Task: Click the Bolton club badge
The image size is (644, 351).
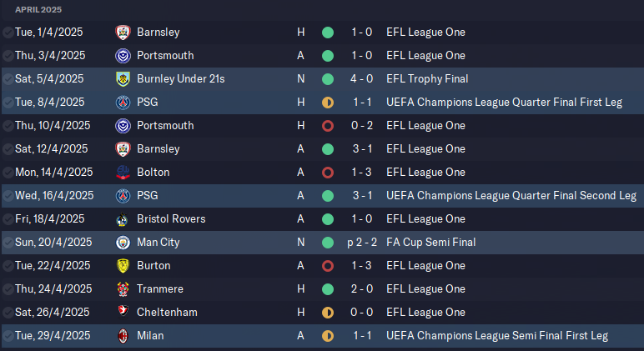Action: [123, 173]
